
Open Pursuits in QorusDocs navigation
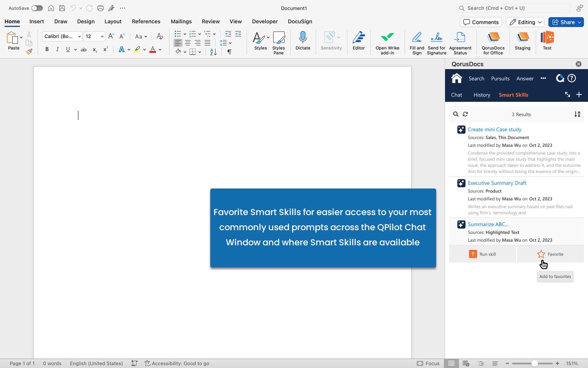pos(500,79)
